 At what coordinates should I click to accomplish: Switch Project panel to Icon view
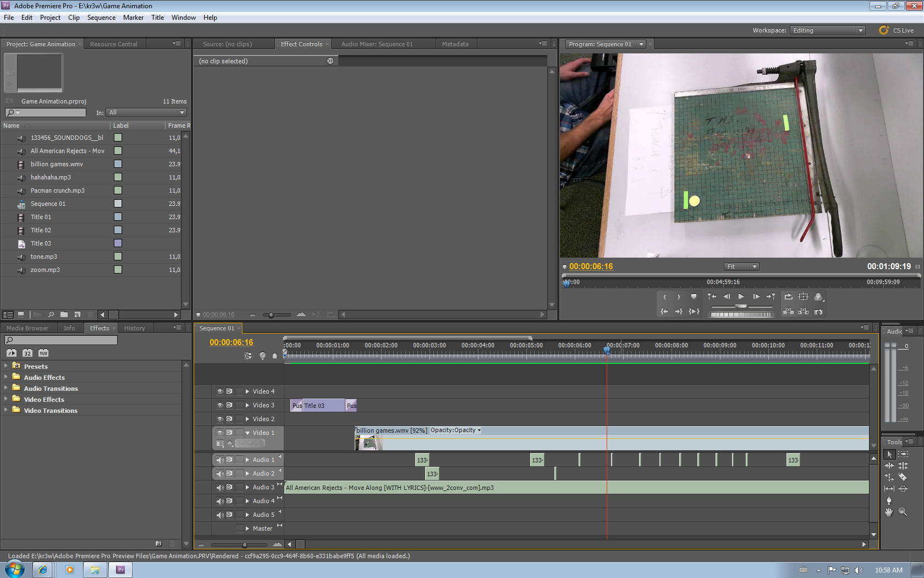pos(21,315)
